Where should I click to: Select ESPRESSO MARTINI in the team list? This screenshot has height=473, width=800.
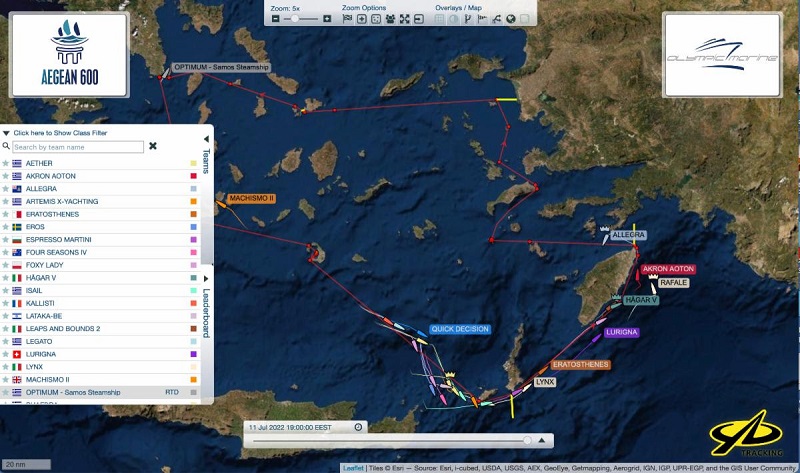point(59,240)
